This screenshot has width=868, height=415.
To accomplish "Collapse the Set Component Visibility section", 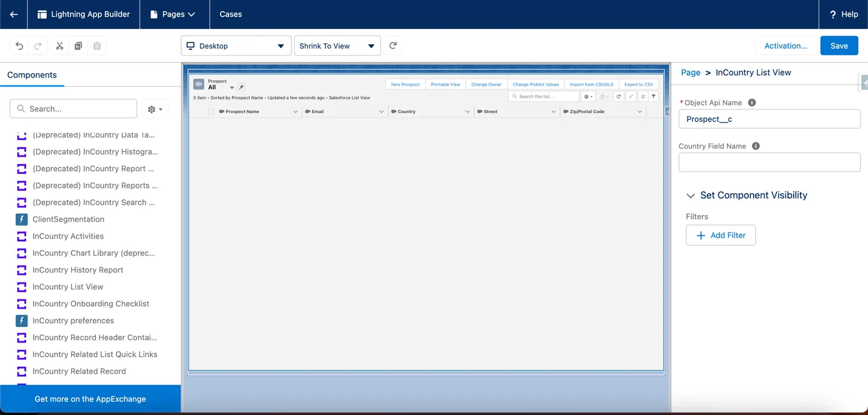I will click(x=691, y=196).
